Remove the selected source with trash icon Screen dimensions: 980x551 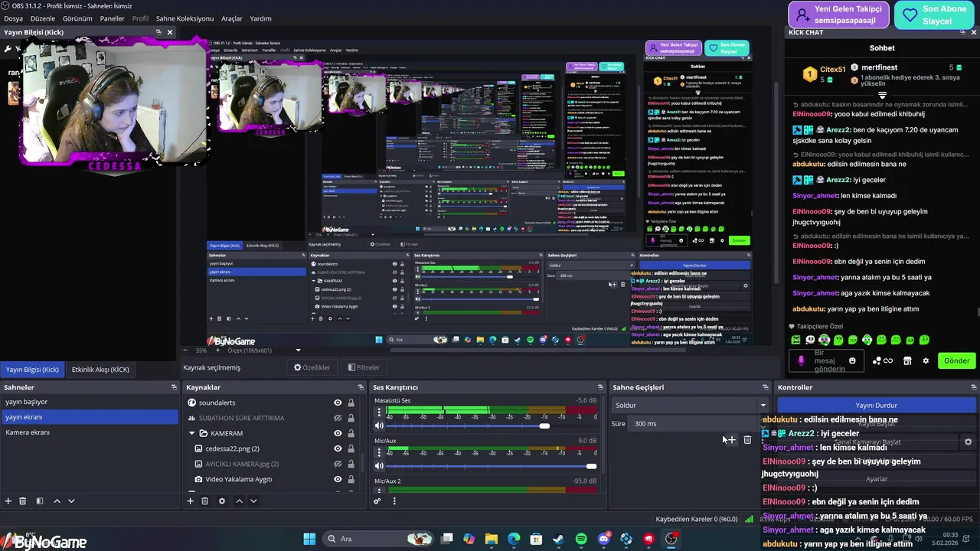coord(205,501)
